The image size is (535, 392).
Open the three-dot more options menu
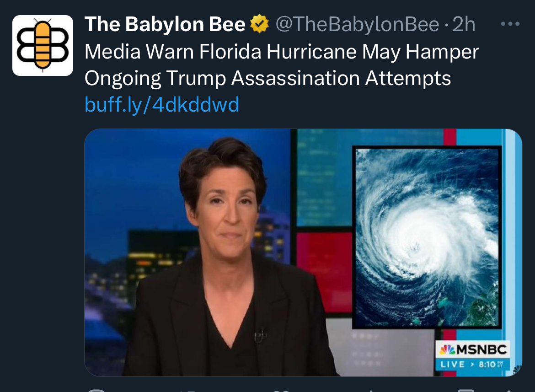[510, 24]
